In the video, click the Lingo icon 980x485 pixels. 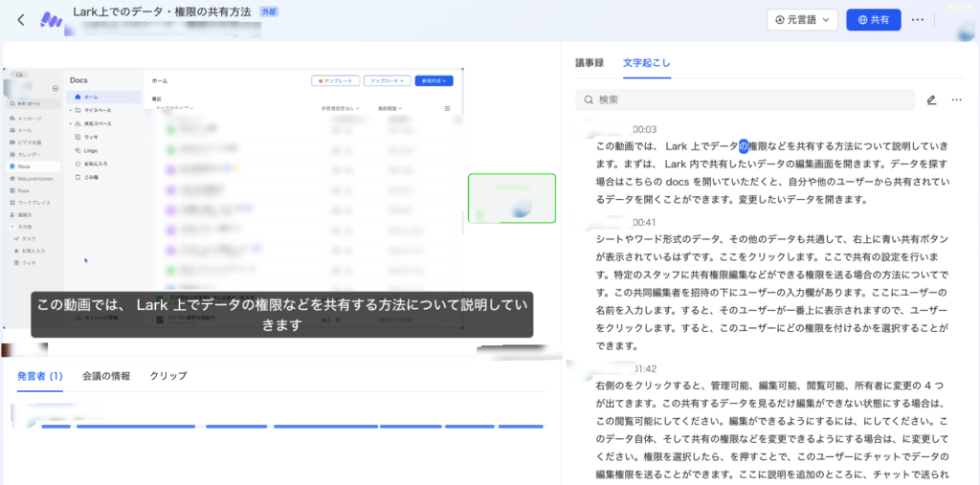78,150
